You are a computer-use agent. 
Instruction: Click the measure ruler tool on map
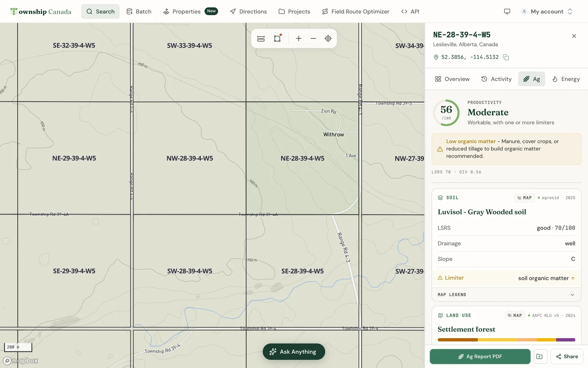click(261, 39)
